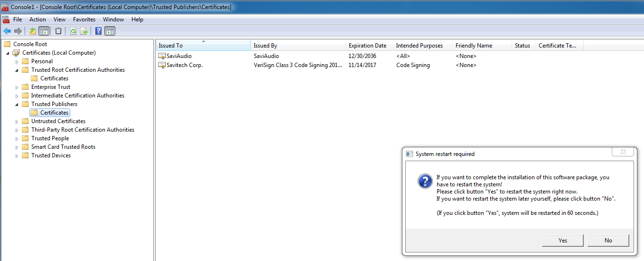This screenshot has width=644, height=261.
Task: Expand the Personal store node
Action: [17, 61]
